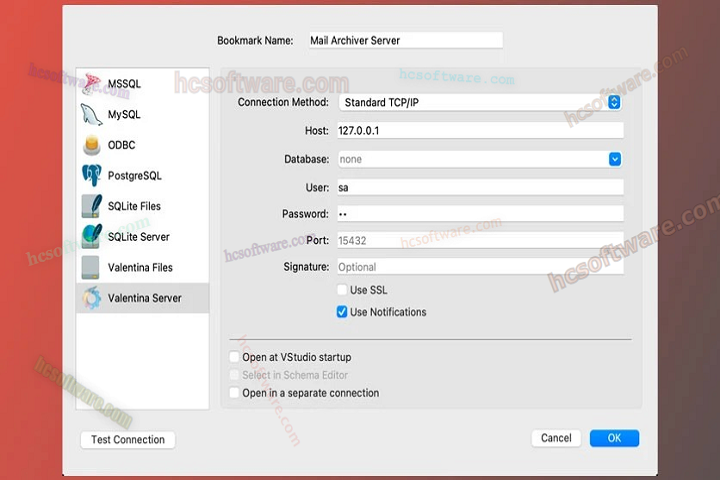Click the Test Connection button
This screenshot has height=480, width=720.
coord(128,440)
